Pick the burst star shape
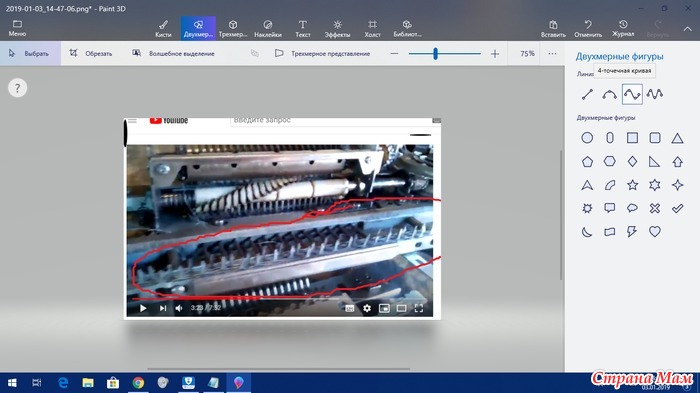This screenshot has width=700, height=393. point(587,208)
